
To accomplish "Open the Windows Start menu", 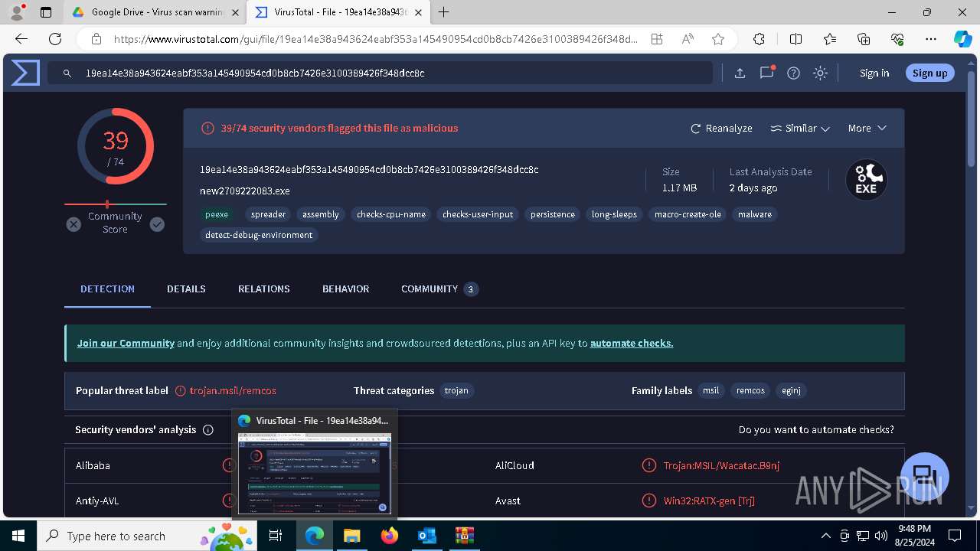I will (18, 536).
